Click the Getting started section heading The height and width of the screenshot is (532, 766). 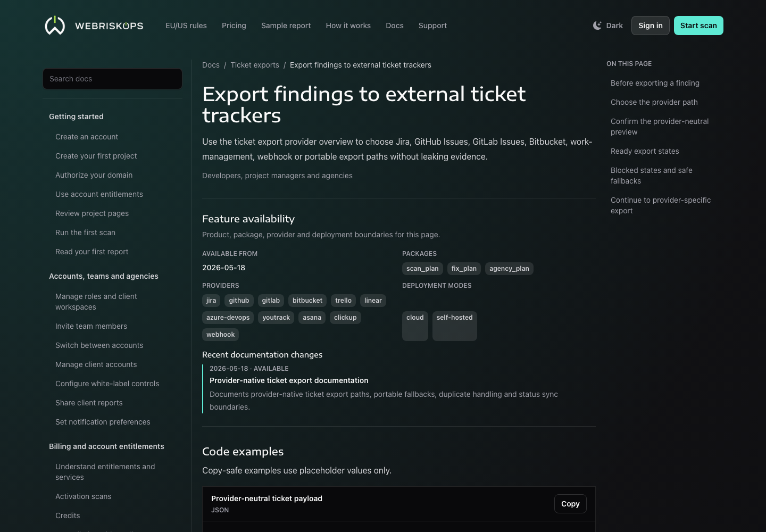pos(76,117)
